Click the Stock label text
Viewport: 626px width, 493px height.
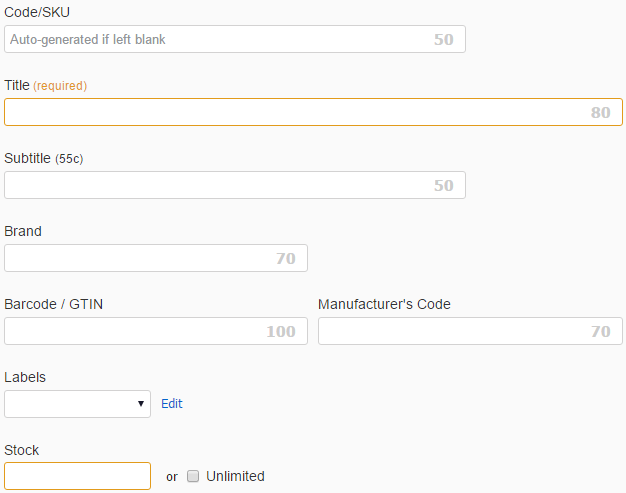(x=22, y=450)
